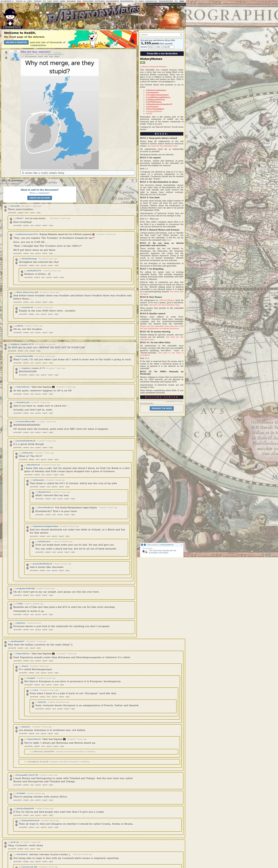Upvote randomusername1934's comment
The image size is (278, 868).
(x=11, y=235)
